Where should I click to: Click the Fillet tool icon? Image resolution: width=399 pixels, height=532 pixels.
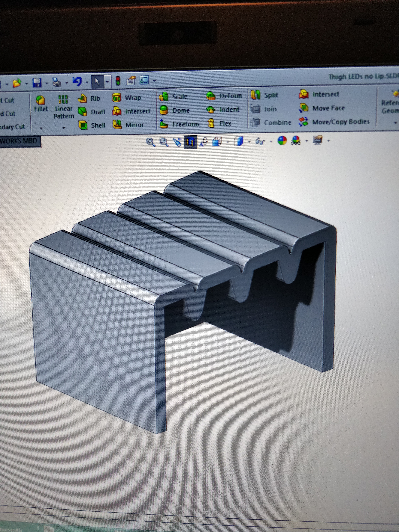pos(40,101)
